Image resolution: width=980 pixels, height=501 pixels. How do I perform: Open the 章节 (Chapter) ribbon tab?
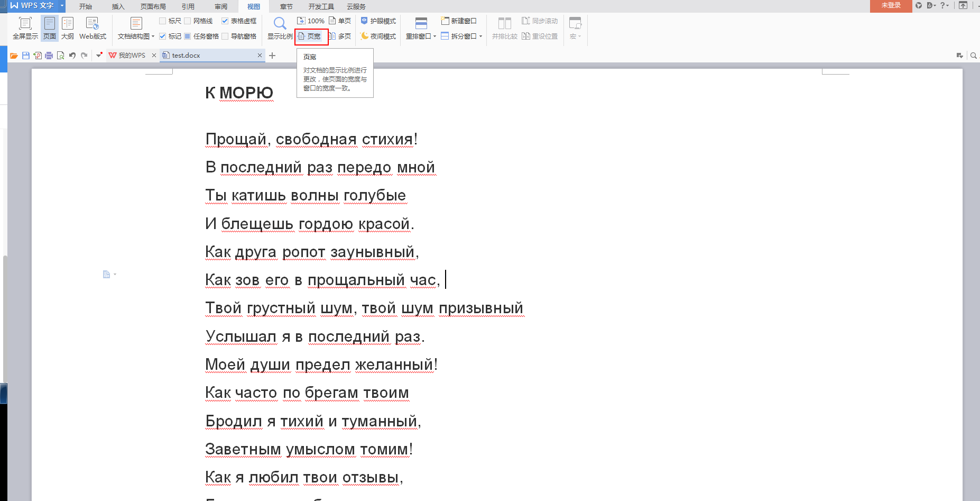pyautogui.click(x=286, y=6)
